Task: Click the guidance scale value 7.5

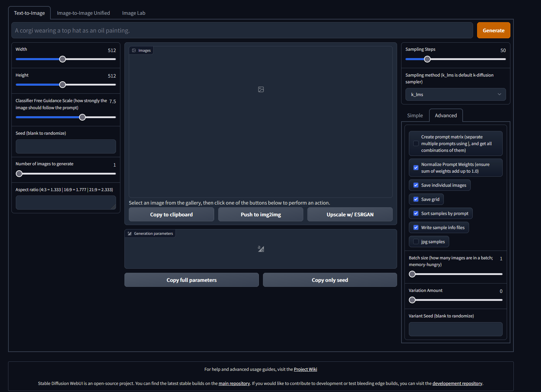Action: 113,101
